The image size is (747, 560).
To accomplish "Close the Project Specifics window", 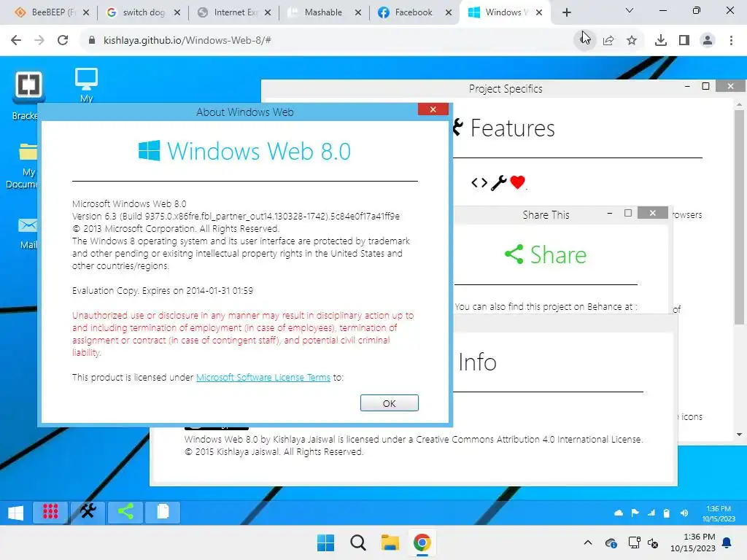I will [x=731, y=86].
